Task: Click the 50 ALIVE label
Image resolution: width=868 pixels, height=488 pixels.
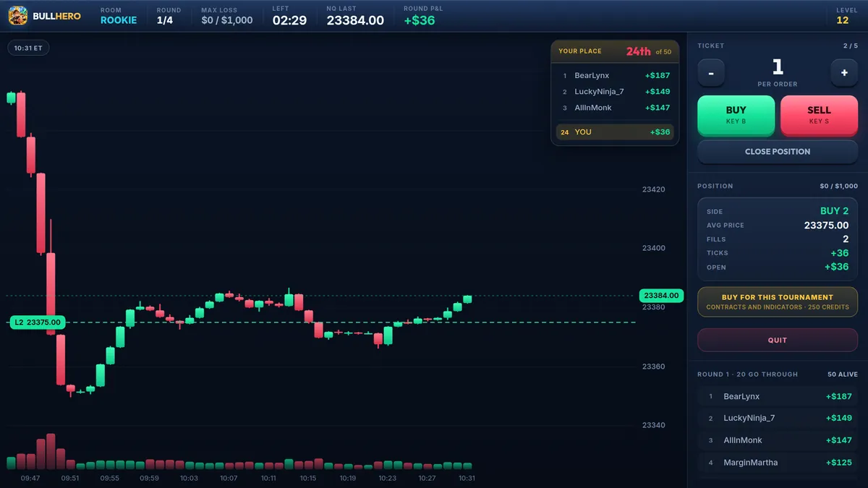Action: pos(843,374)
